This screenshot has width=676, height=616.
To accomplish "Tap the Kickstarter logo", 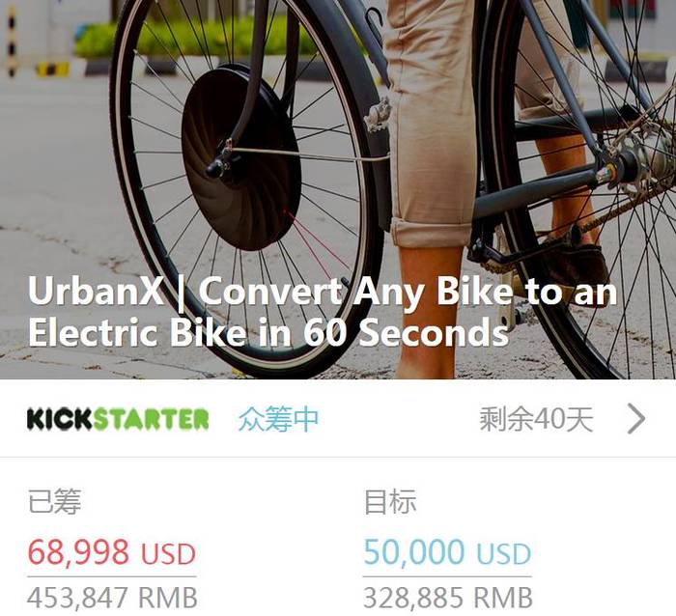I will [118, 419].
